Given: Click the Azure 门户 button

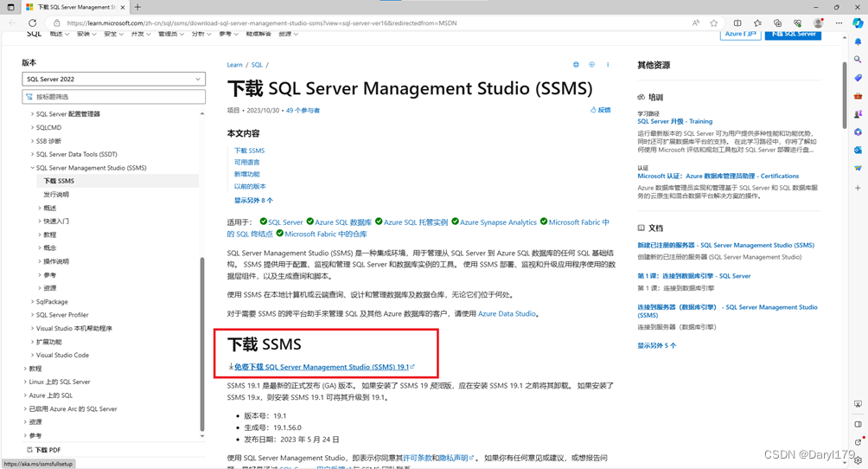Looking at the screenshot, I should 741,34.
